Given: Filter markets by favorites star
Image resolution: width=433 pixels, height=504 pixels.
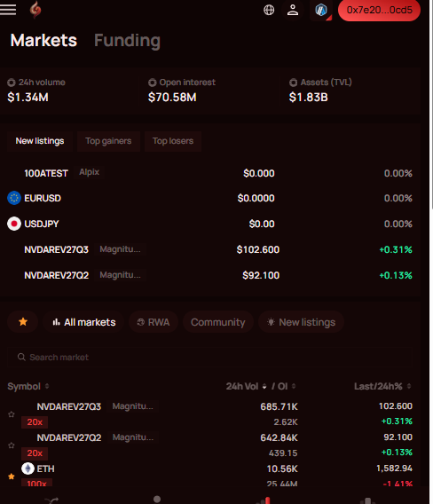Looking at the screenshot, I should point(23,322).
